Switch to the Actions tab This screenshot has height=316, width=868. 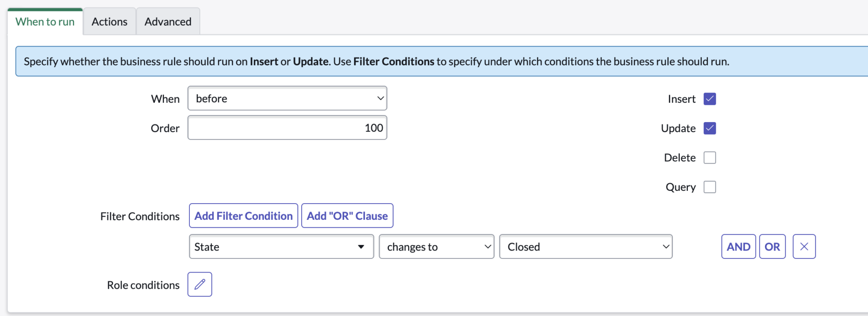click(x=109, y=21)
